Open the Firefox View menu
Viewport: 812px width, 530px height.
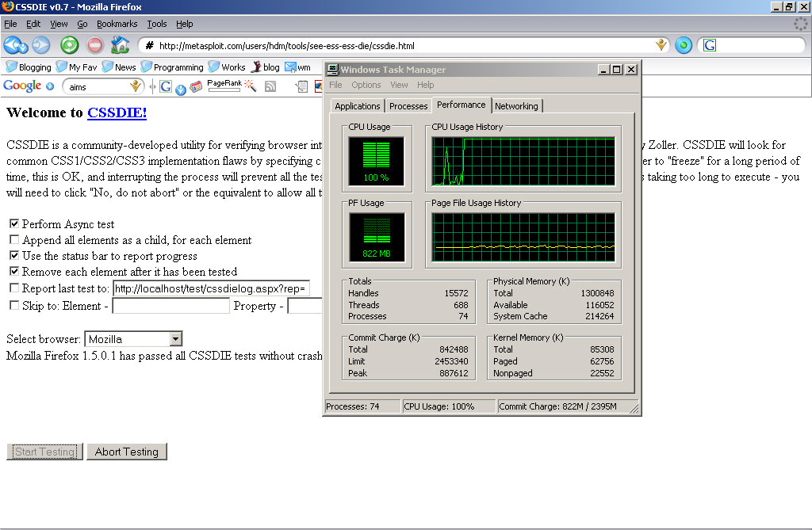point(59,24)
